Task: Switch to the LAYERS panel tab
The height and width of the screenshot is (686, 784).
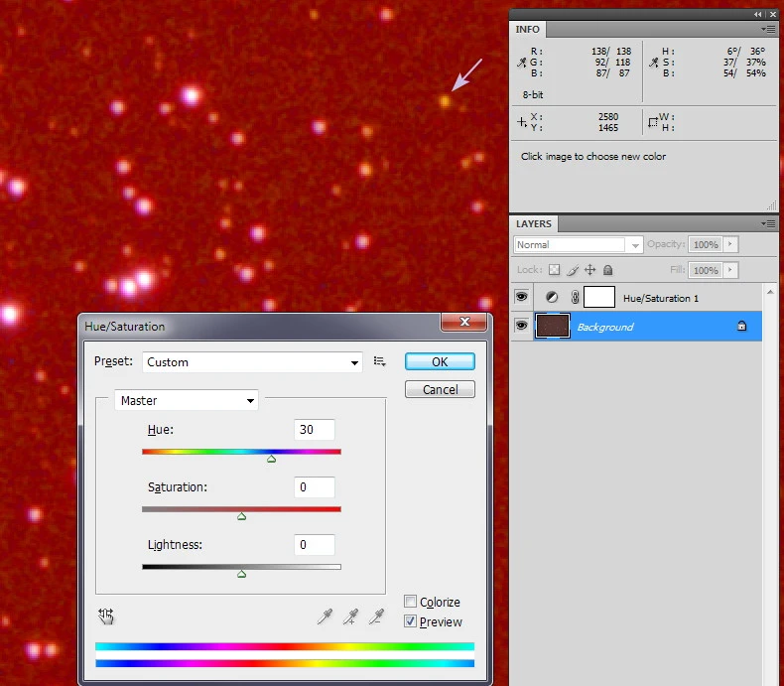Action: tap(534, 224)
